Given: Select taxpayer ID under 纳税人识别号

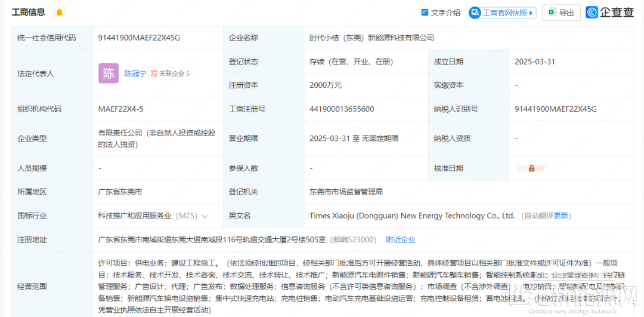Looking at the screenshot, I should click(x=556, y=109).
